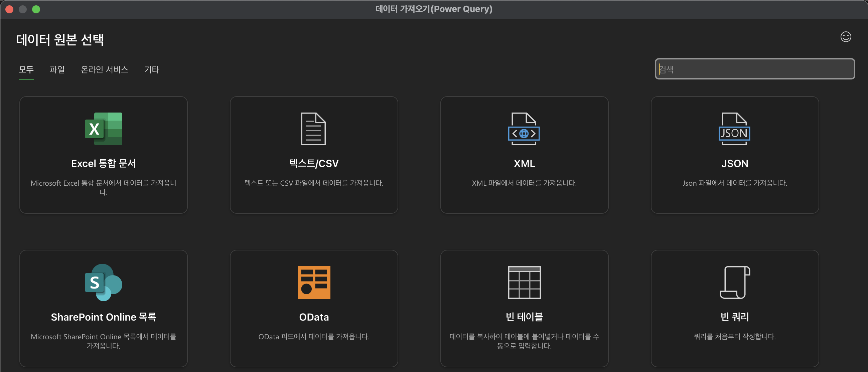Click the XML file icon

pyautogui.click(x=524, y=129)
